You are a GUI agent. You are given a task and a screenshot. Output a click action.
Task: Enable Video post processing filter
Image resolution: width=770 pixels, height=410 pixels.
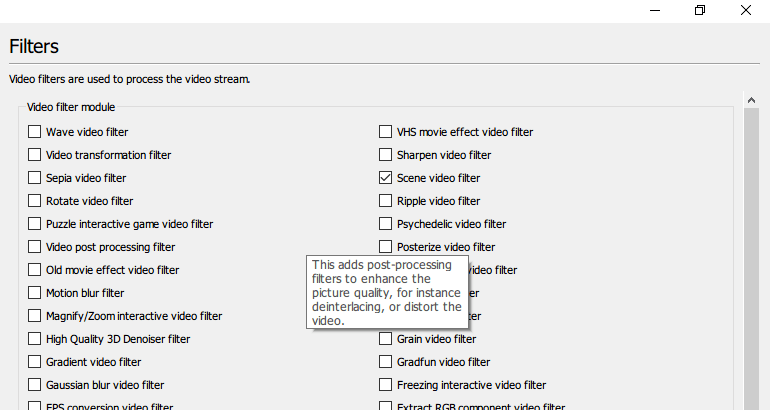[x=34, y=247]
